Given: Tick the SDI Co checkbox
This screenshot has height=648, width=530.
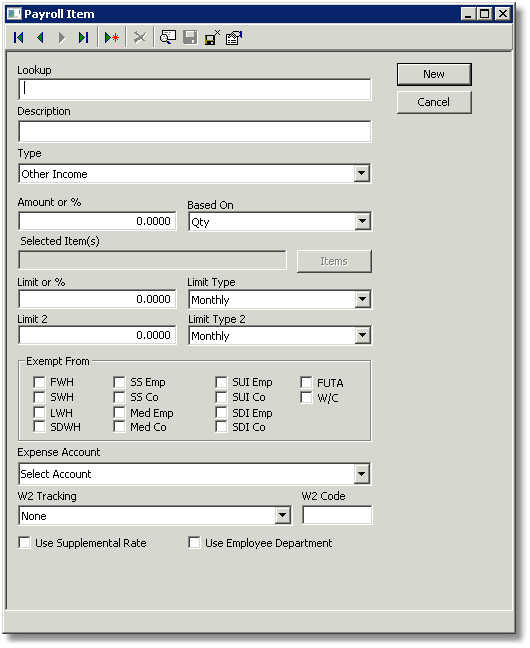Looking at the screenshot, I should click(x=221, y=426).
